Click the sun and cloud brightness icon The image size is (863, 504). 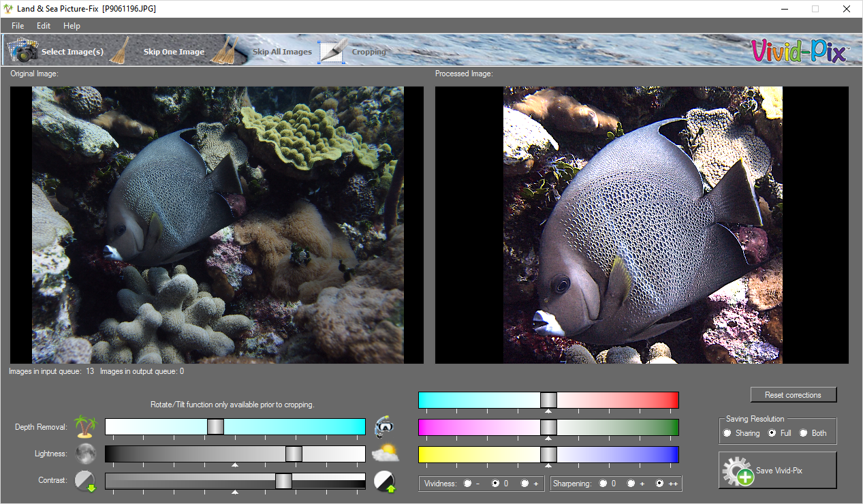point(385,454)
